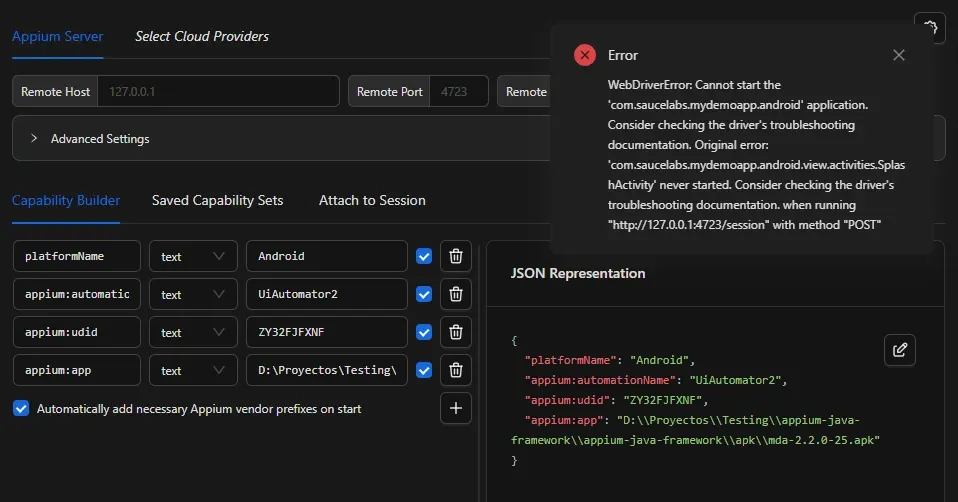Open type dropdown for appium:udid row
The height and width of the screenshot is (502, 958).
pos(193,332)
